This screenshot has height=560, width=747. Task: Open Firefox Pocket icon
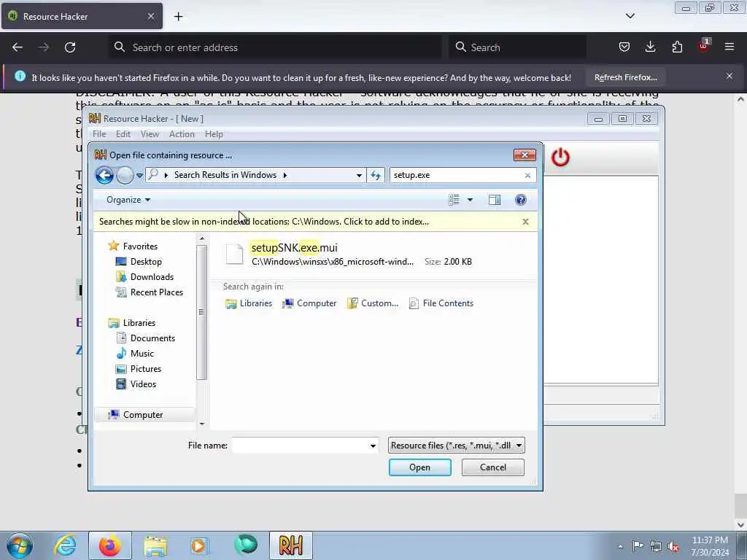pyautogui.click(x=624, y=47)
